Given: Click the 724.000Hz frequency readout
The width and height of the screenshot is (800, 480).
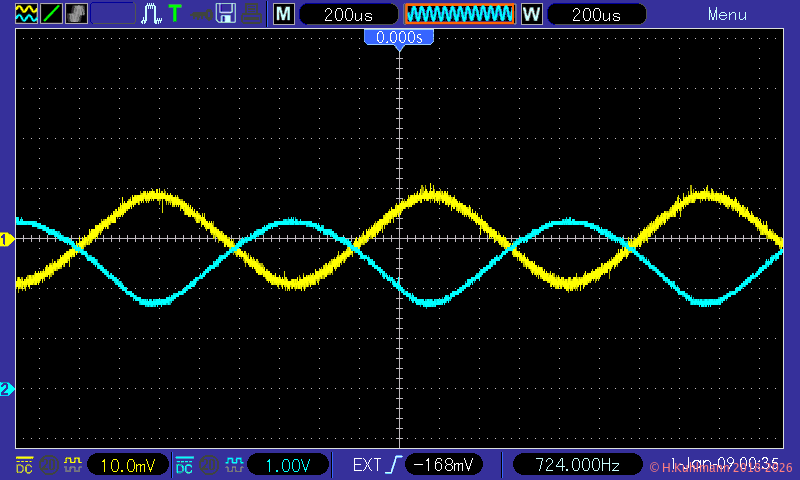Looking at the screenshot, I should (x=575, y=465).
